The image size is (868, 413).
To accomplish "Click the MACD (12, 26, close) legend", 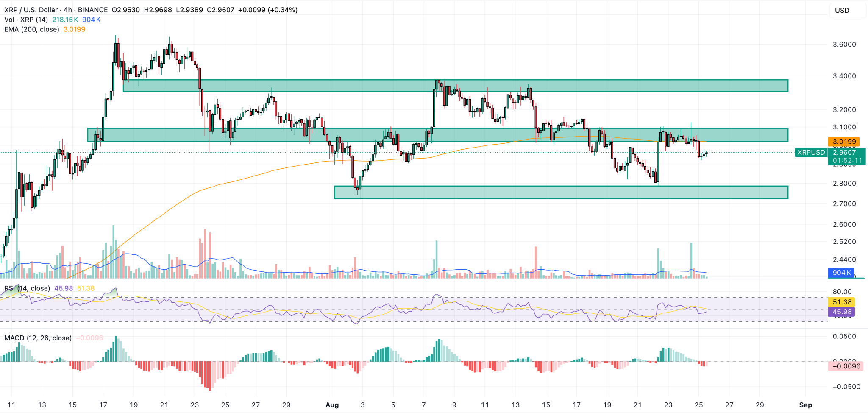I will (x=38, y=338).
